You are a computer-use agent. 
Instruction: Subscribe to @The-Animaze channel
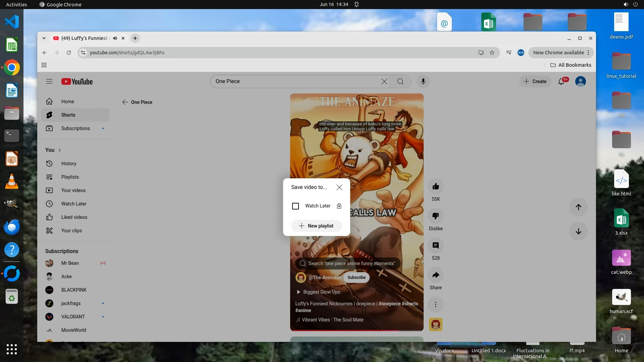356,278
